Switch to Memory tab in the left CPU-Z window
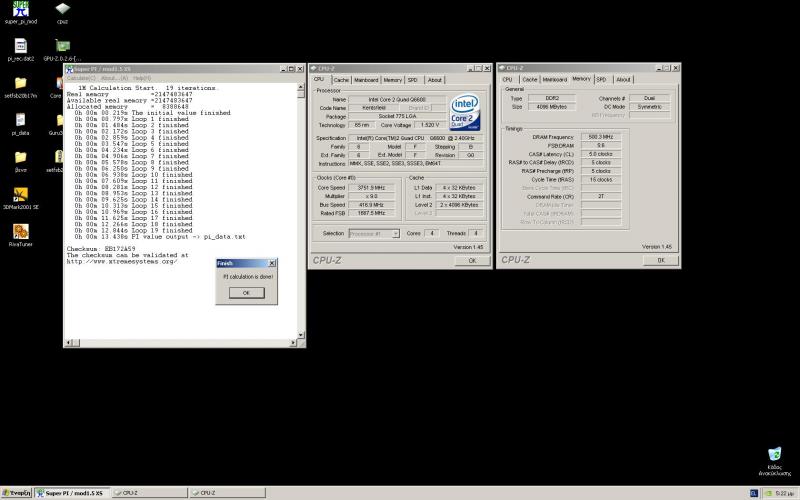 coord(392,80)
